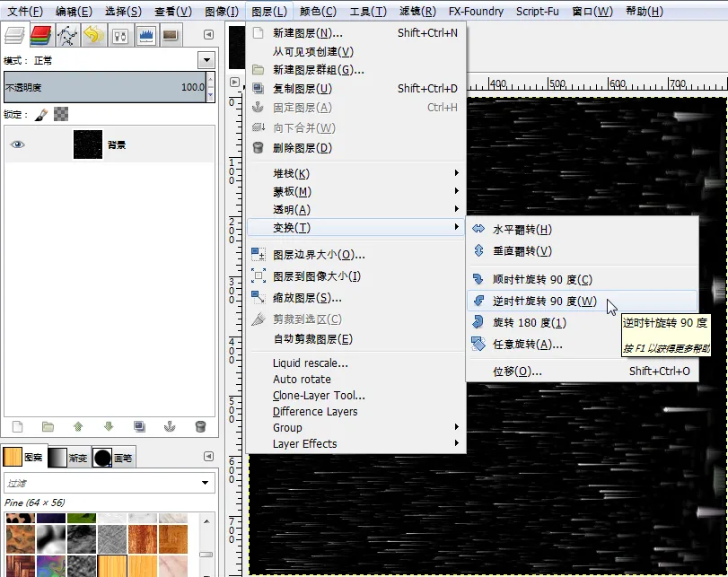Delete layer trash icon in bottom bar

200,426
